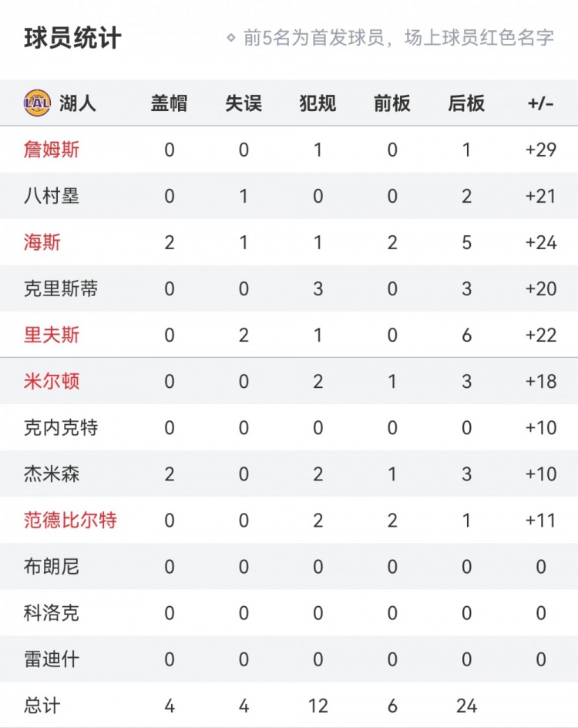Tap the red name 里夫斯
The width and height of the screenshot is (578, 728).
tap(52, 335)
